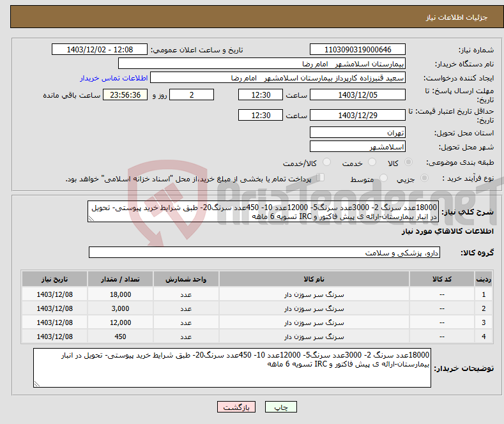Click the واحد شمارش column header
504x424 pixels.
(186, 279)
